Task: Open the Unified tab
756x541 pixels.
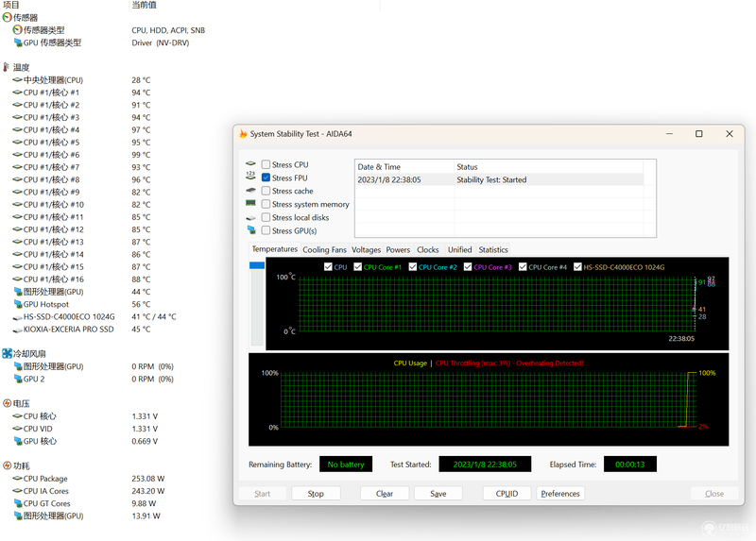Action: (x=459, y=249)
